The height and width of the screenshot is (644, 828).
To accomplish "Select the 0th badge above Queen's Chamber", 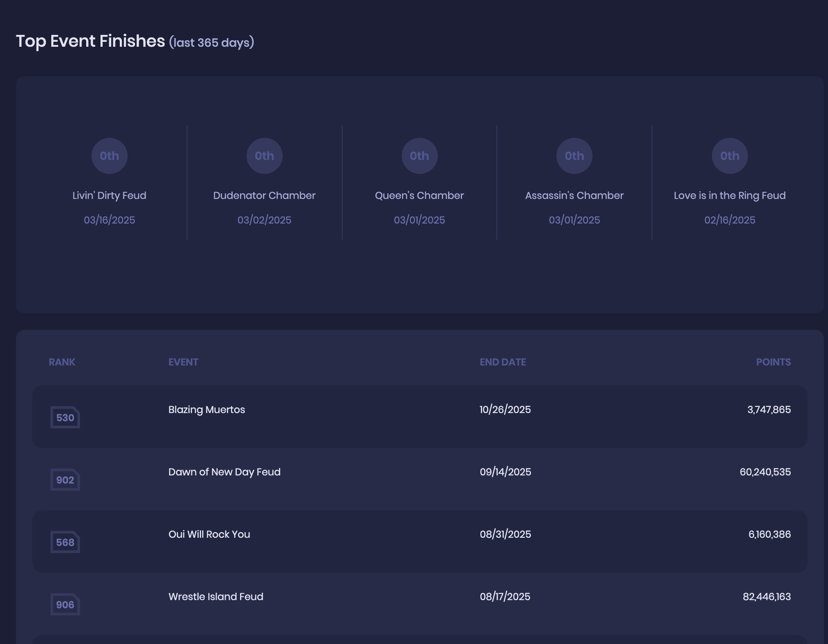I will pyautogui.click(x=420, y=156).
